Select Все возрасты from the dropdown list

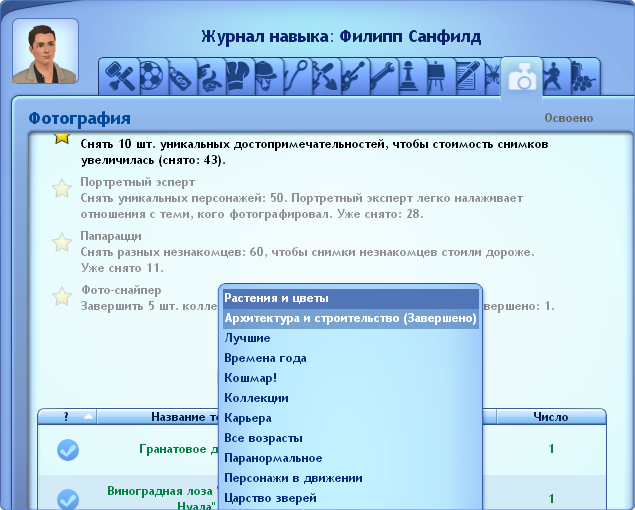(x=351, y=438)
